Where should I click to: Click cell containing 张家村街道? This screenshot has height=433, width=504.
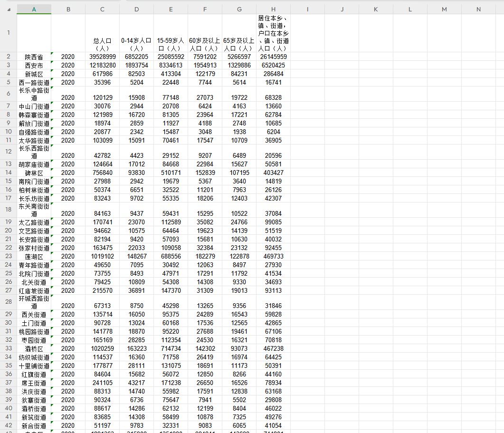(34, 248)
